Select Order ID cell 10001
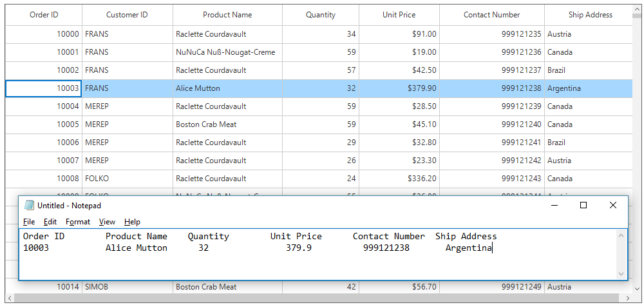Screen dimensions: 644x305 tap(44, 52)
